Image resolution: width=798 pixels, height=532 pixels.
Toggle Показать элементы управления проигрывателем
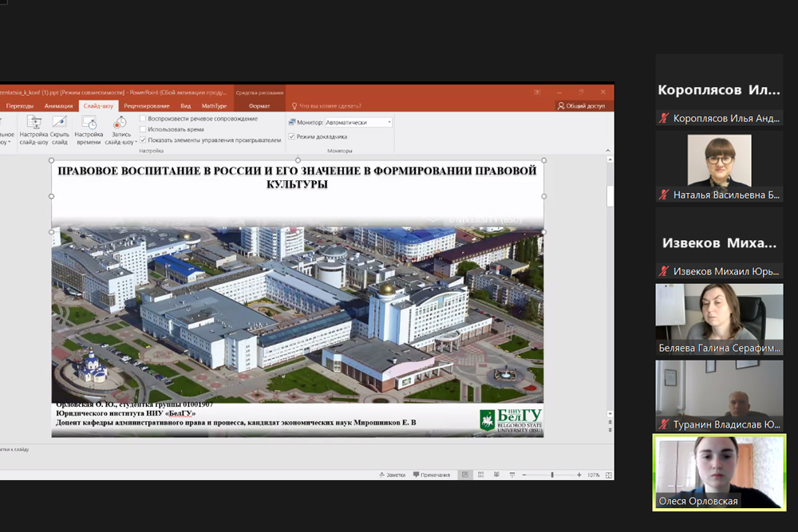click(x=143, y=140)
